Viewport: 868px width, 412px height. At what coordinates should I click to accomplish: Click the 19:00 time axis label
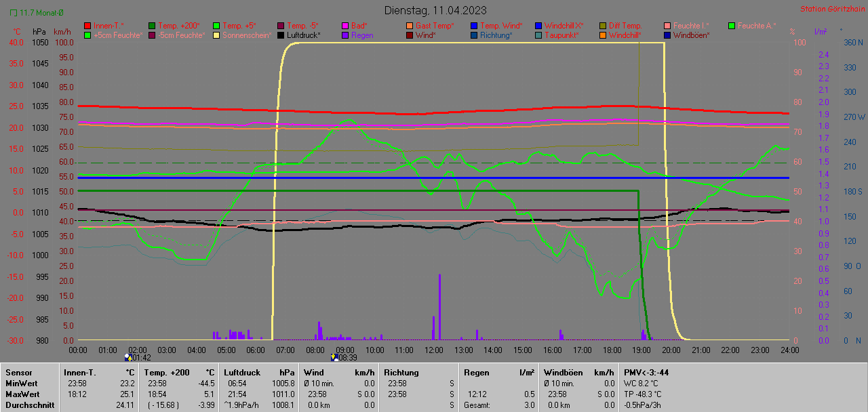coord(641,350)
